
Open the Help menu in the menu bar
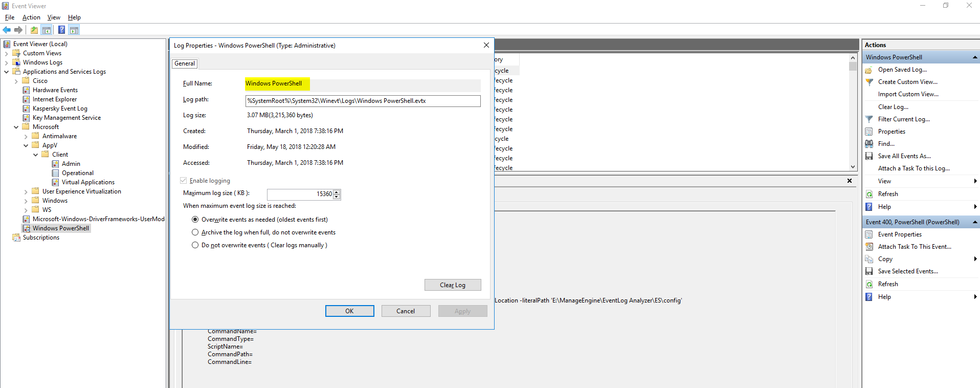tap(74, 17)
